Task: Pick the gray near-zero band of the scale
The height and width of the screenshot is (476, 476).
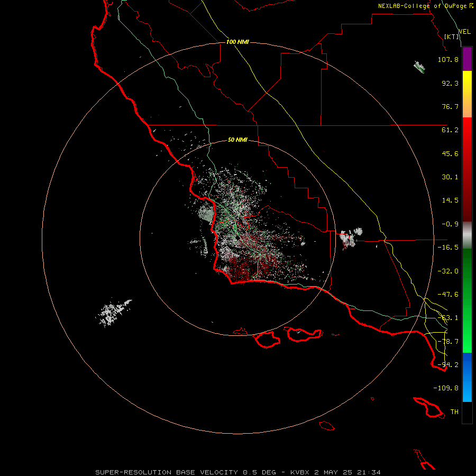Action: pyautogui.click(x=467, y=235)
